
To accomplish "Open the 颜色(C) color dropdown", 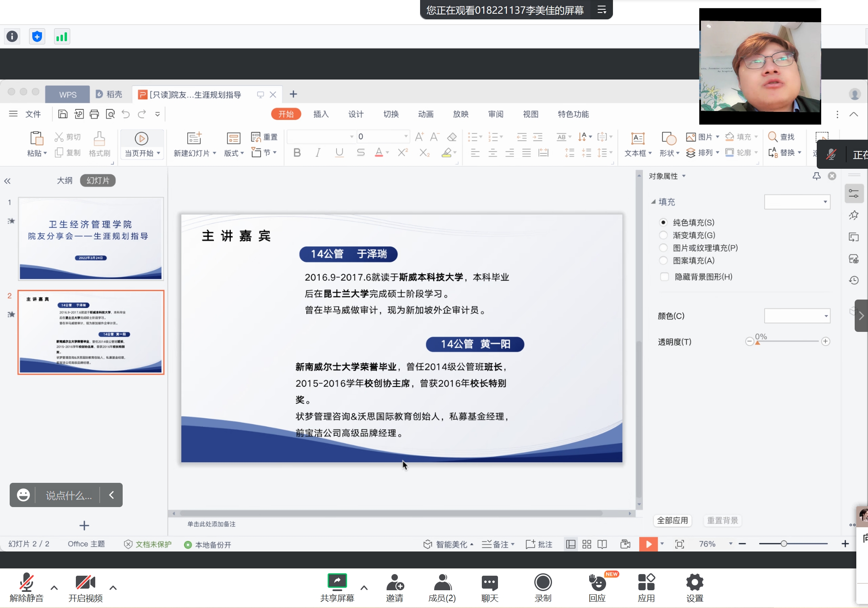I will pyautogui.click(x=797, y=316).
